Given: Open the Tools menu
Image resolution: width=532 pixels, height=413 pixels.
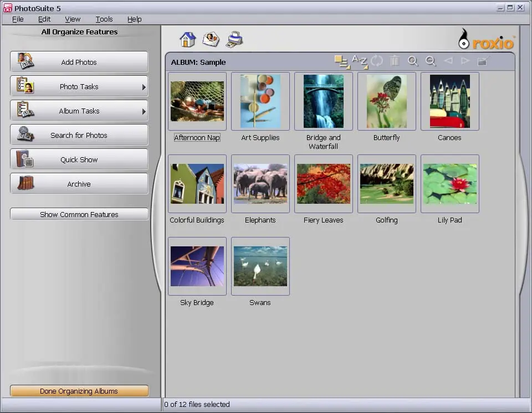Looking at the screenshot, I should coord(104,19).
